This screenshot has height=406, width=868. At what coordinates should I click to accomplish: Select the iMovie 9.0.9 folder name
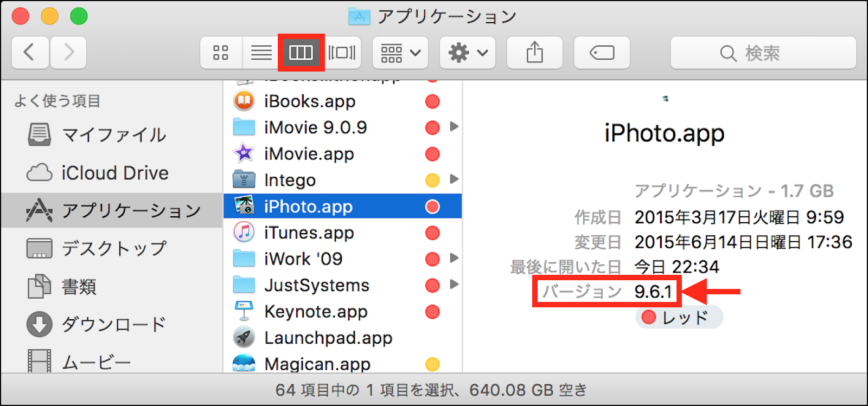(316, 127)
